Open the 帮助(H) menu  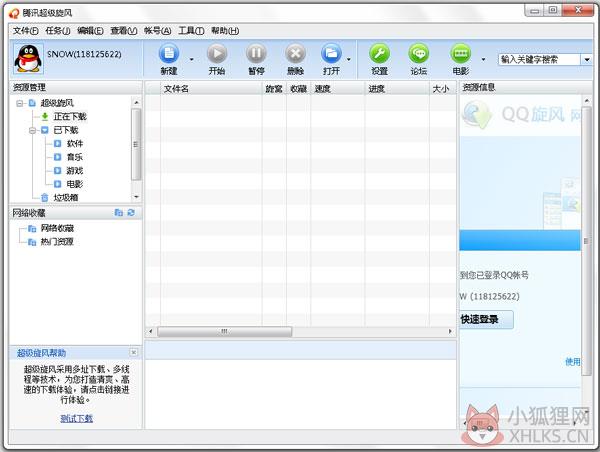point(225,31)
